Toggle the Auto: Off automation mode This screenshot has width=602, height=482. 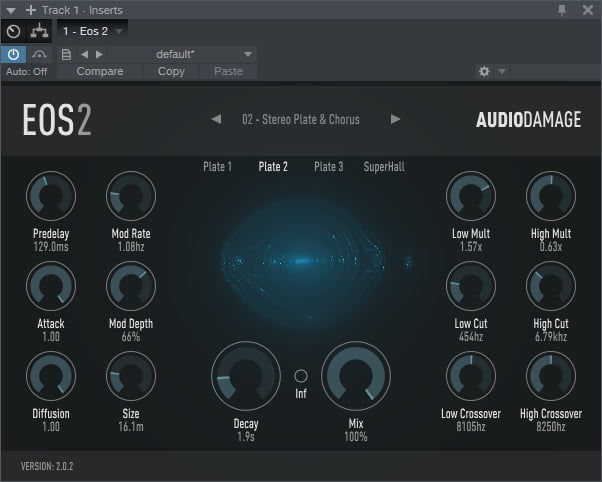click(x=25, y=72)
